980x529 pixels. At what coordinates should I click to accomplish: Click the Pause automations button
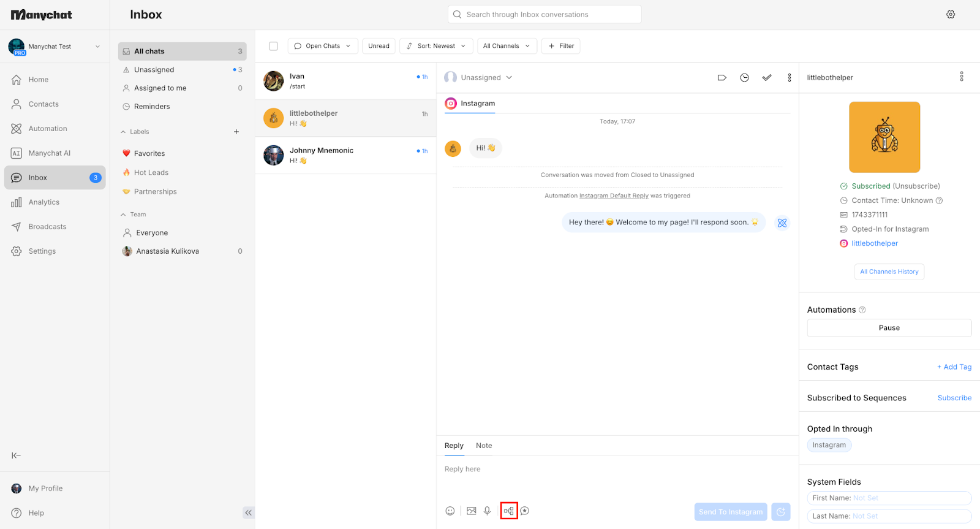coord(889,328)
